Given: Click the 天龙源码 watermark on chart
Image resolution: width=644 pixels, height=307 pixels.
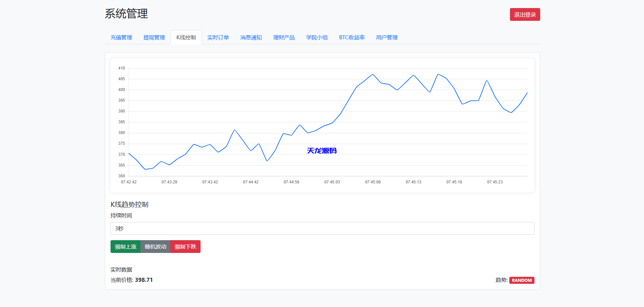Looking at the screenshot, I should coord(321,151).
